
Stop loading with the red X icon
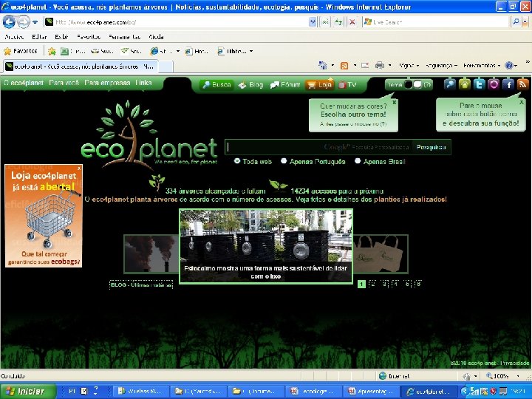[x=352, y=22]
